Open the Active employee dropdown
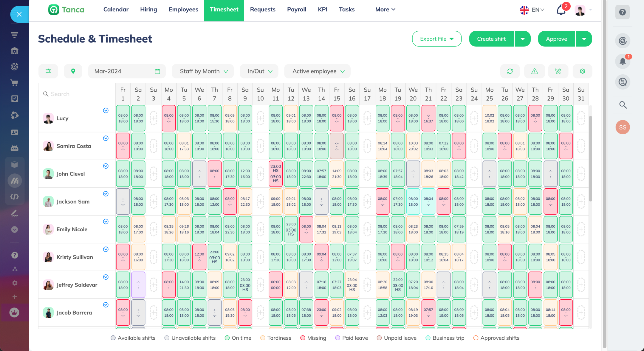 [318, 71]
